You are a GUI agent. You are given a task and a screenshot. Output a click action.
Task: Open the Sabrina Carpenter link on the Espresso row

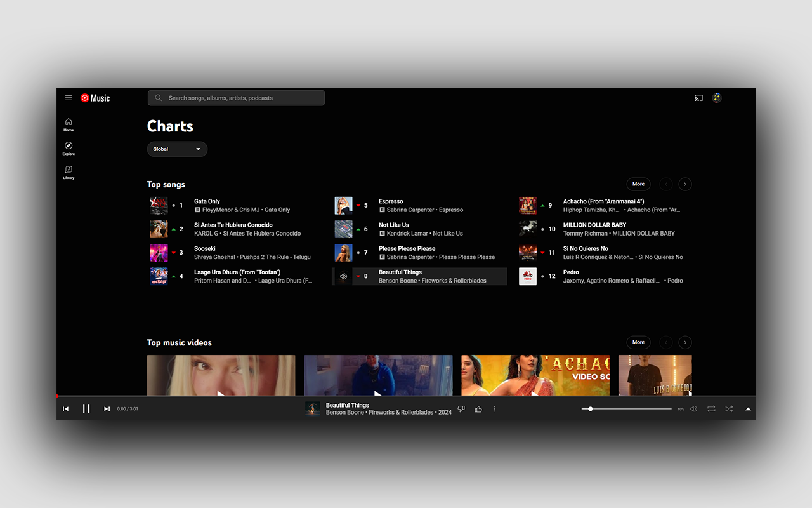coord(410,210)
